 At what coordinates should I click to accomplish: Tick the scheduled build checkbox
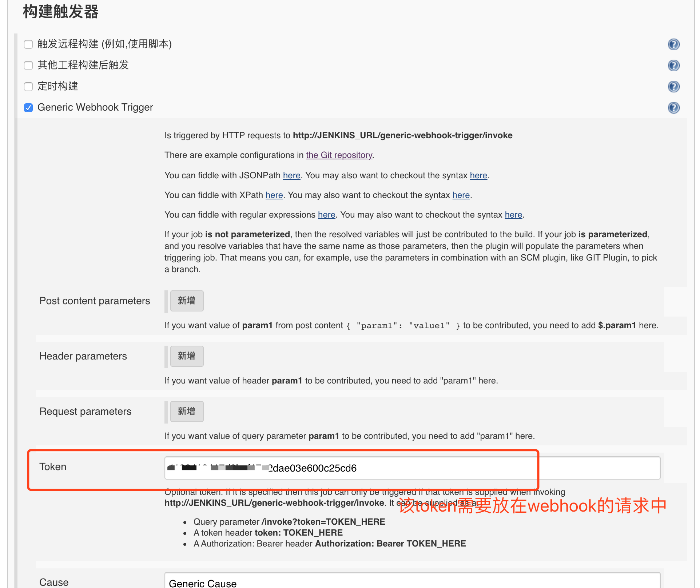(x=28, y=87)
